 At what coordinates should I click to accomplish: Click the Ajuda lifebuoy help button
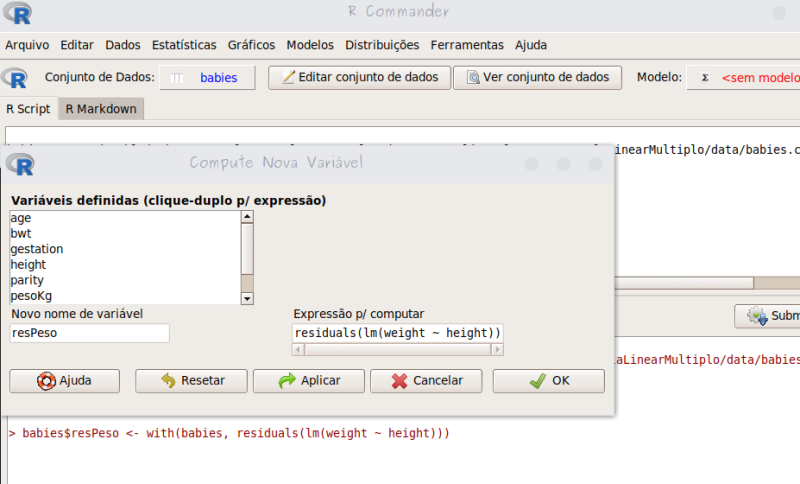pyautogui.click(x=64, y=381)
